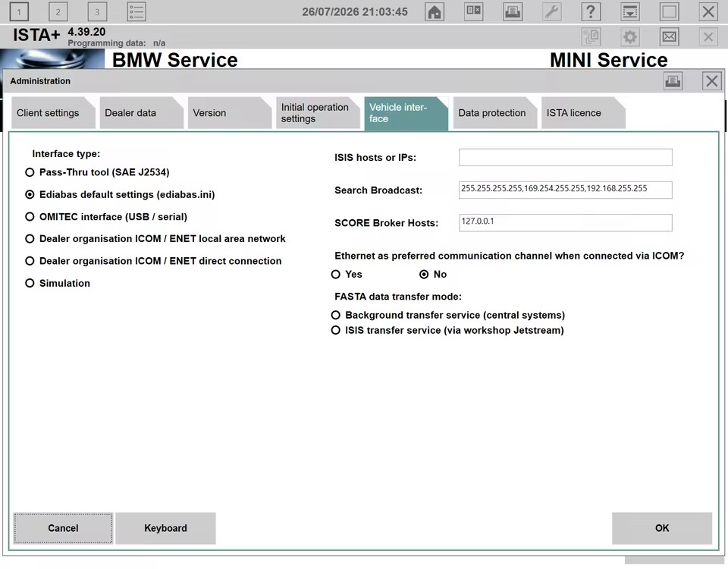The width and height of the screenshot is (728, 569).
Task: Close the Administration dialog
Action: [712, 81]
